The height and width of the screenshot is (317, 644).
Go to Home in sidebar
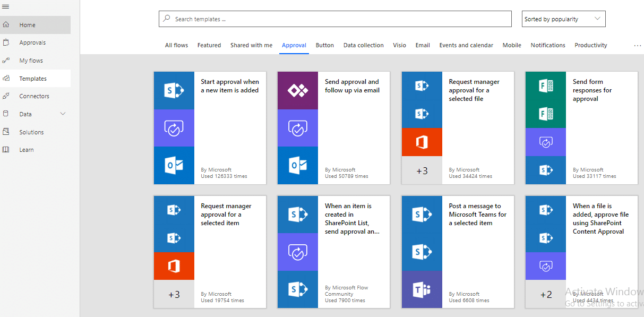(35, 25)
